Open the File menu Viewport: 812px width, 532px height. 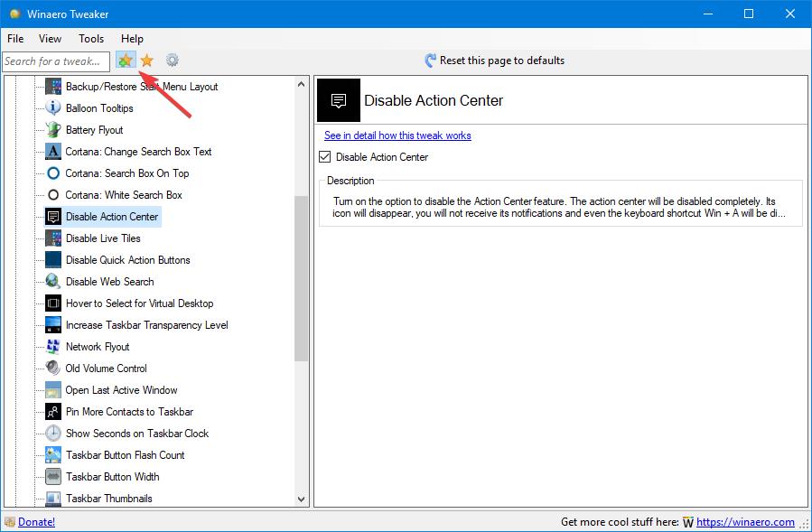coord(15,38)
